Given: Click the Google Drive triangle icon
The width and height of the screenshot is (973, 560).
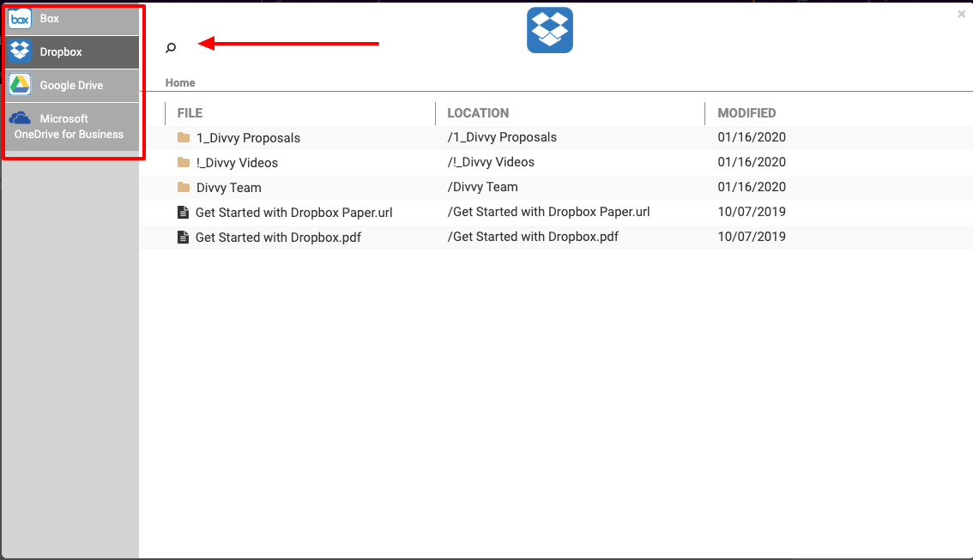Looking at the screenshot, I should point(20,84).
